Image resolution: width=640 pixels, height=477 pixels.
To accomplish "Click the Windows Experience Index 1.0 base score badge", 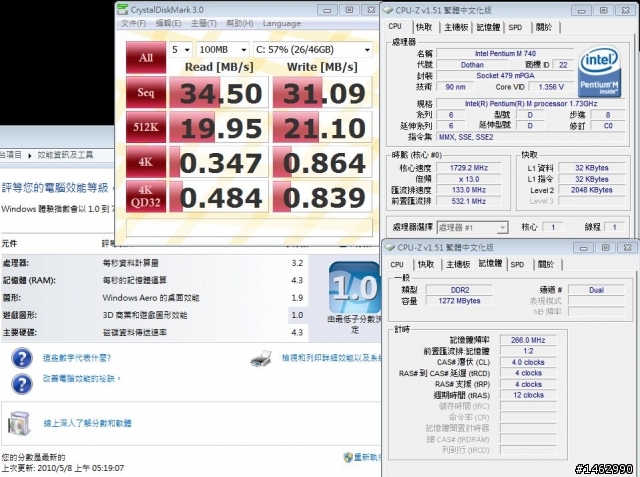I will pos(354,288).
